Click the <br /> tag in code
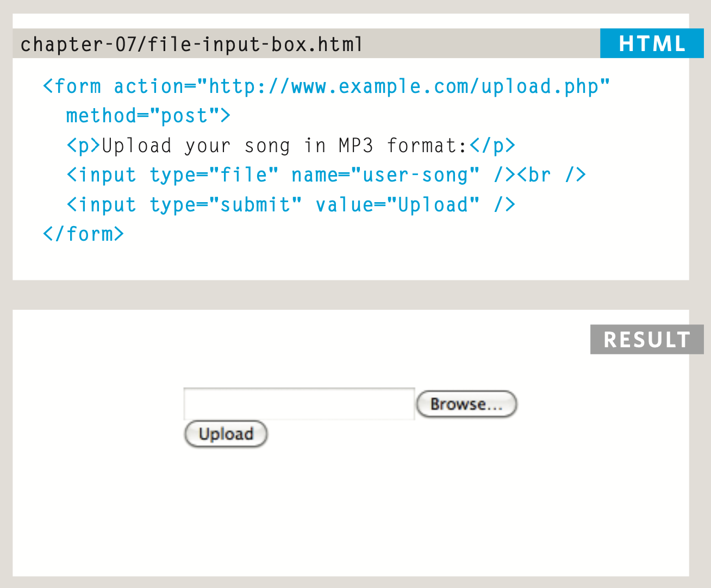 (551, 175)
